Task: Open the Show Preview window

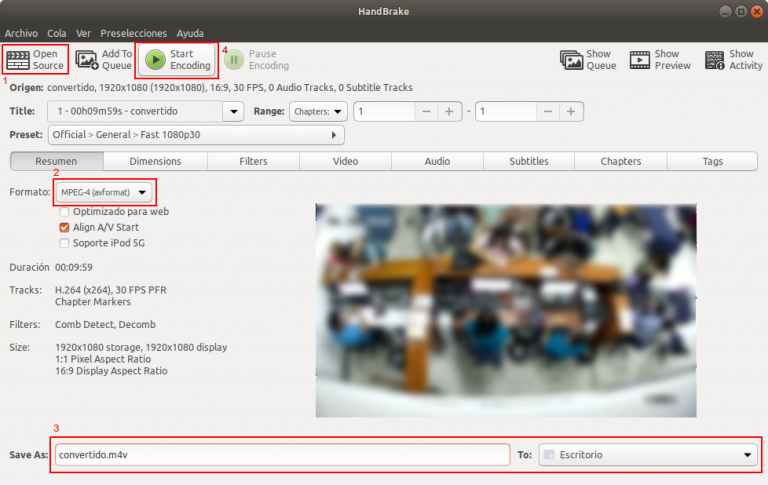Action: 660,60
